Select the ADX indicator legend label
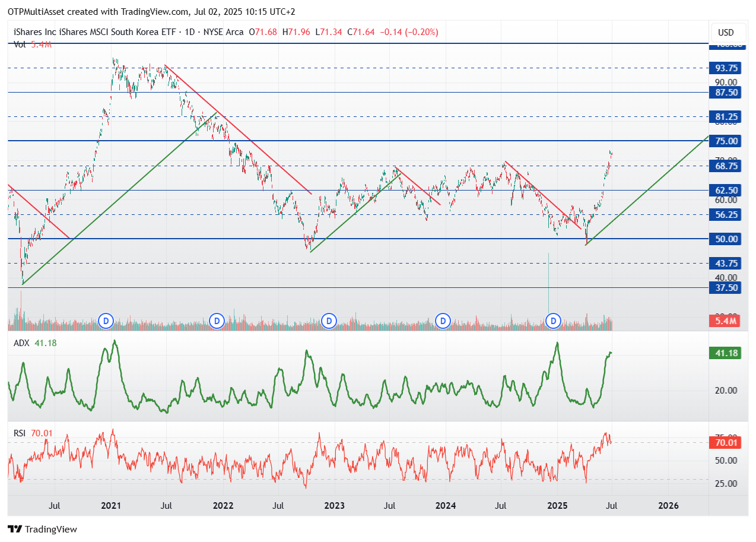This screenshot has height=542, width=756. click(x=23, y=343)
